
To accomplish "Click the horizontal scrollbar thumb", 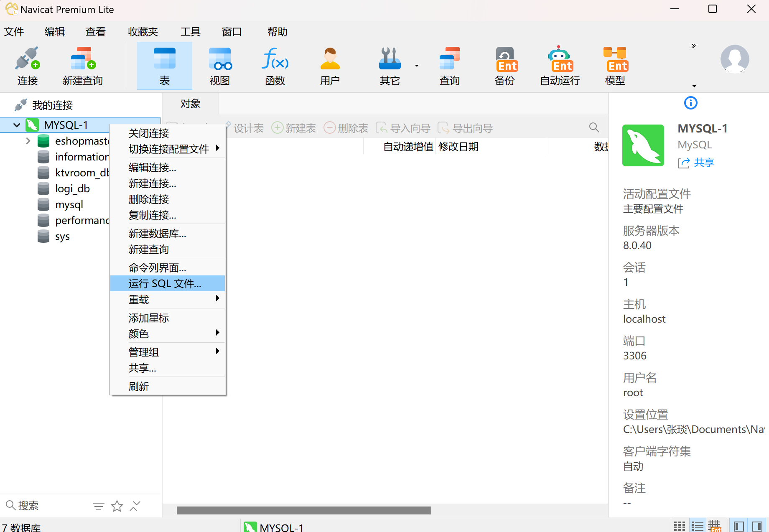I will pos(304,510).
